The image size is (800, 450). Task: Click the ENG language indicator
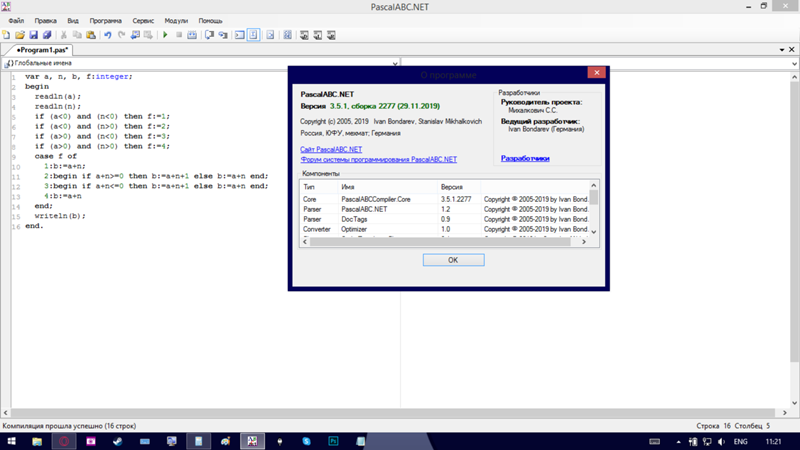[741, 442]
